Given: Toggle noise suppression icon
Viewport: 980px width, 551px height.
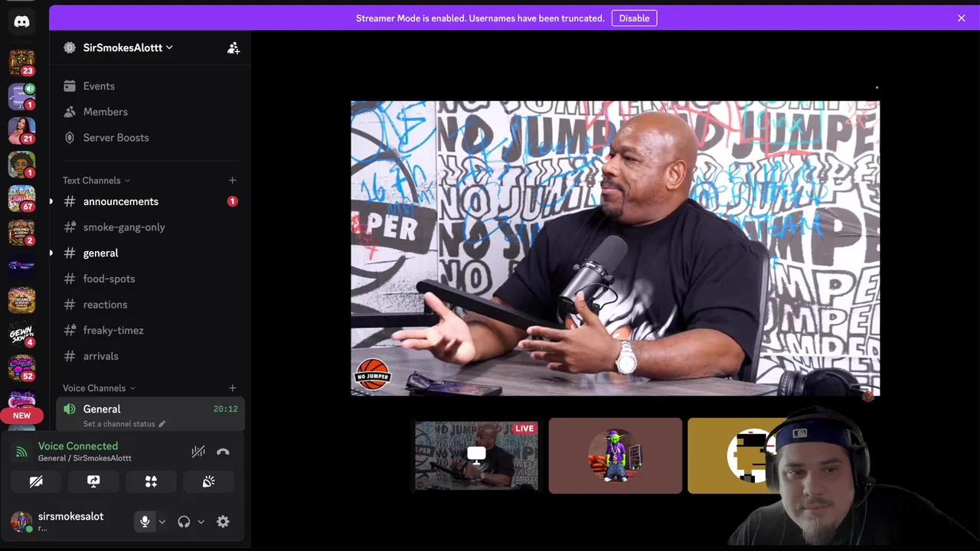Looking at the screenshot, I should (198, 452).
